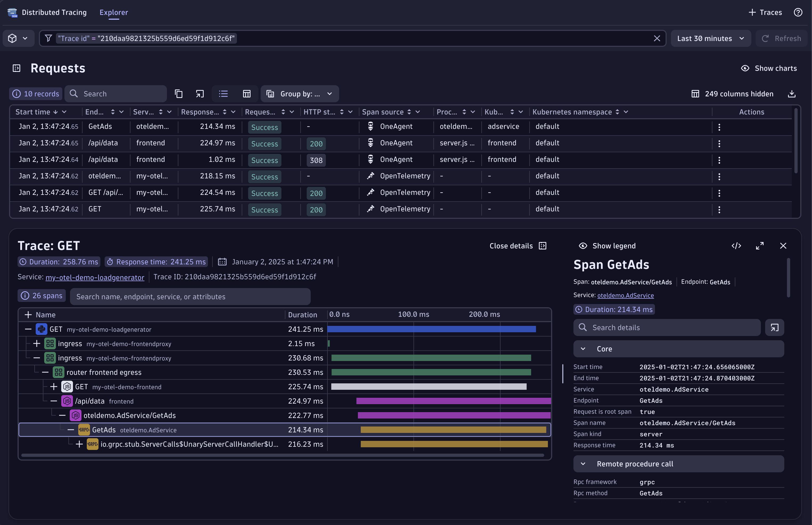Image resolution: width=812 pixels, height=525 pixels.
Task: Clear the trace id filter
Action: pyautogui.click(x=657, y=38)
